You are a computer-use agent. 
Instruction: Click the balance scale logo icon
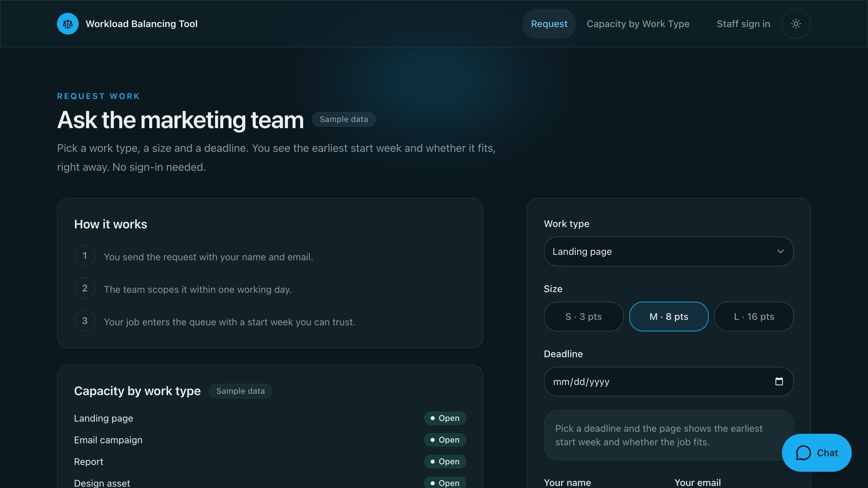68,24
